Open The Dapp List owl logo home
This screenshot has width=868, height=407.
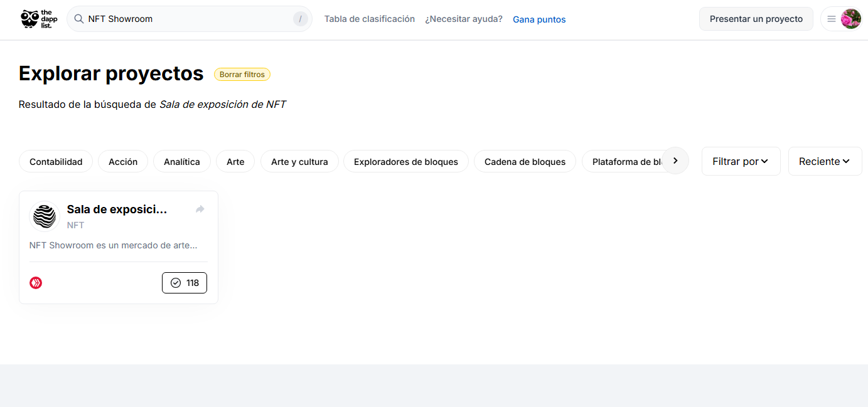click(x=39, y=19)
